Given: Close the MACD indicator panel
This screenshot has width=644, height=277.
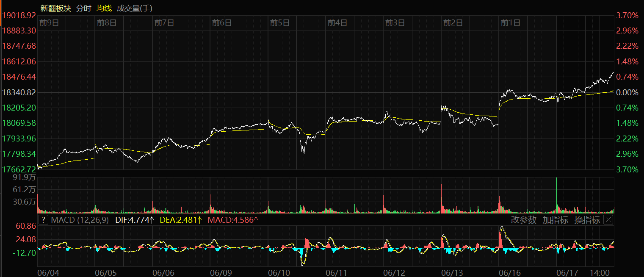Looking at the screenshot, I should [608, 220].
